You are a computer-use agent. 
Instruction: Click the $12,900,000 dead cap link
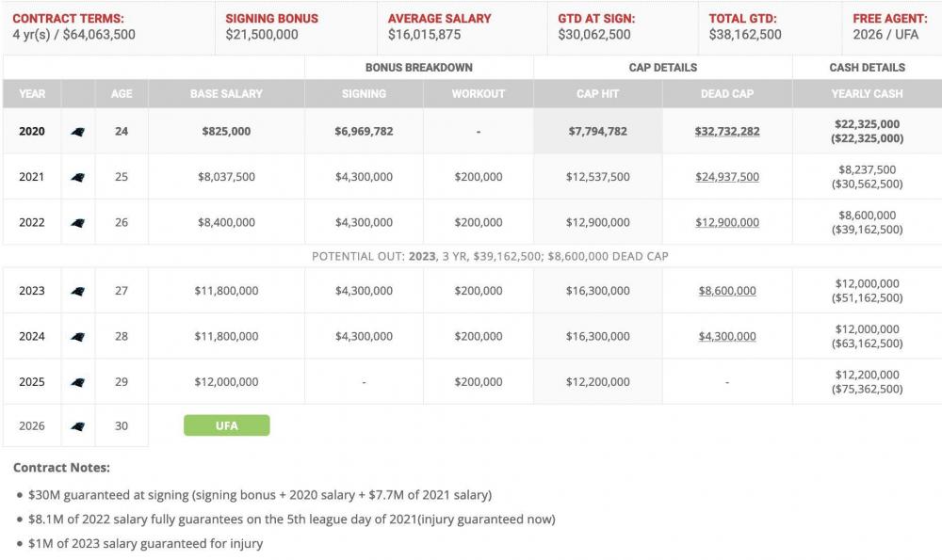(727, 223)
